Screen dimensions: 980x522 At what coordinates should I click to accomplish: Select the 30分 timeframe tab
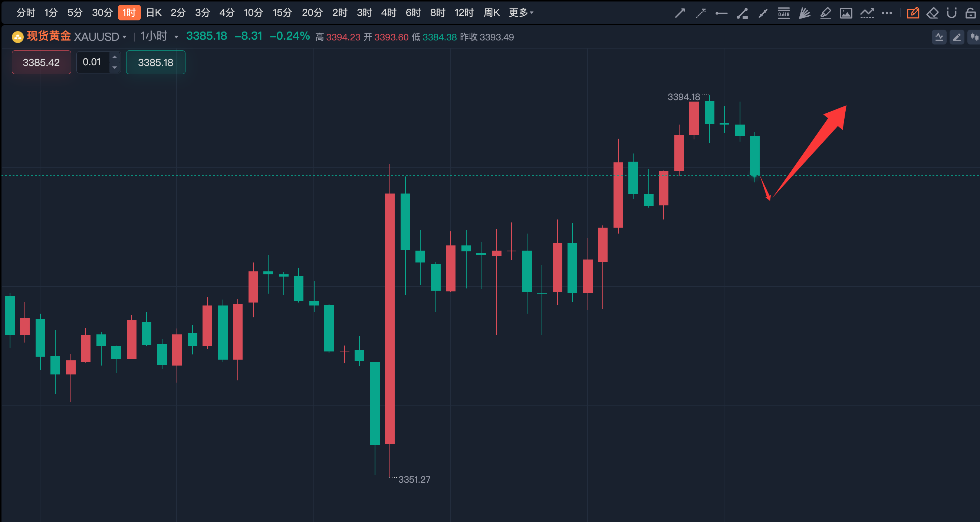tap(102, 13)
